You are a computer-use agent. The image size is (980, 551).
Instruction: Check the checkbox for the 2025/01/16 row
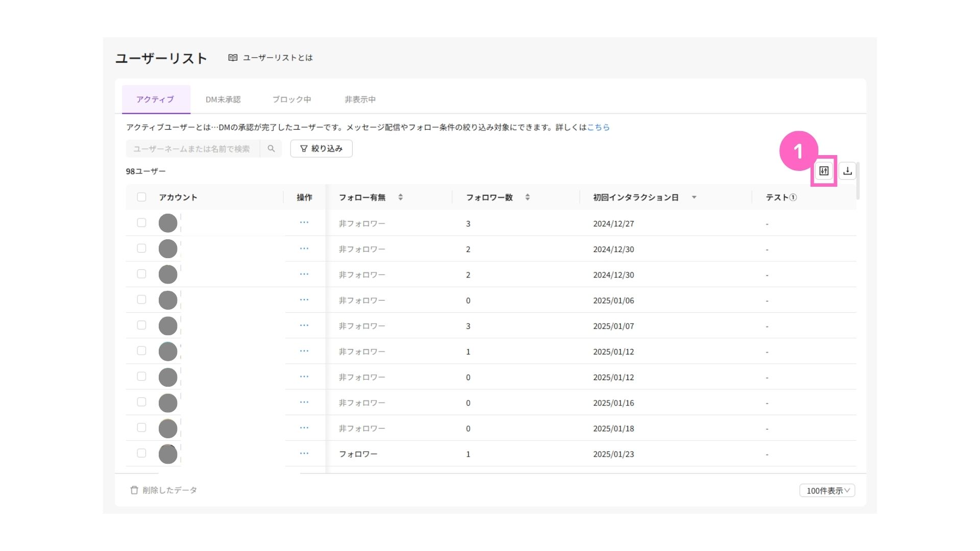point(141,402)
